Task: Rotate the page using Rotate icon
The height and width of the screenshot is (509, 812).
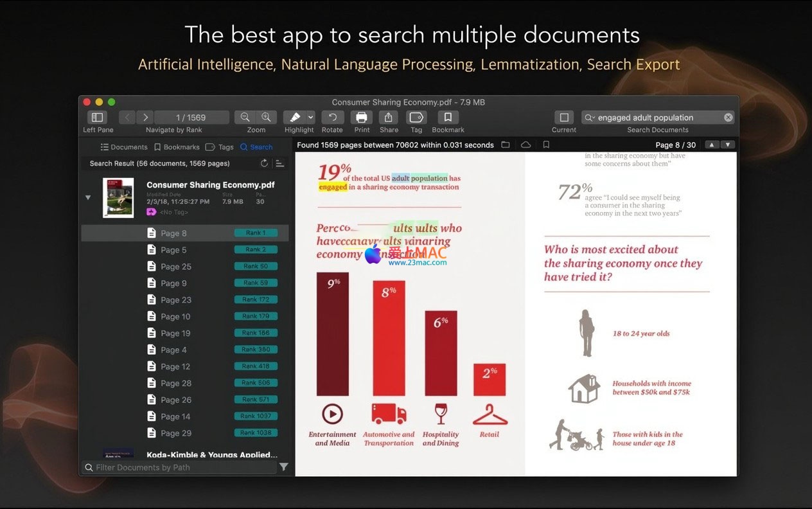Action: [332, 118]
